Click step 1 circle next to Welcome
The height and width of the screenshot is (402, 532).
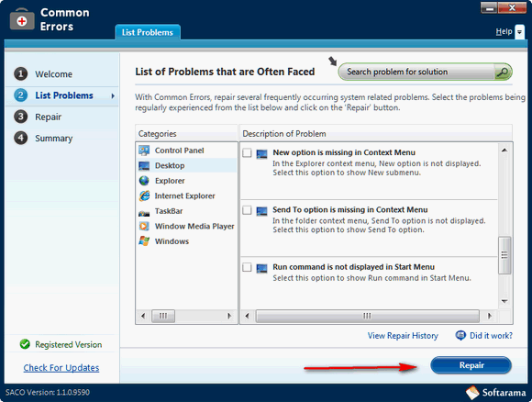pos(21,73)
